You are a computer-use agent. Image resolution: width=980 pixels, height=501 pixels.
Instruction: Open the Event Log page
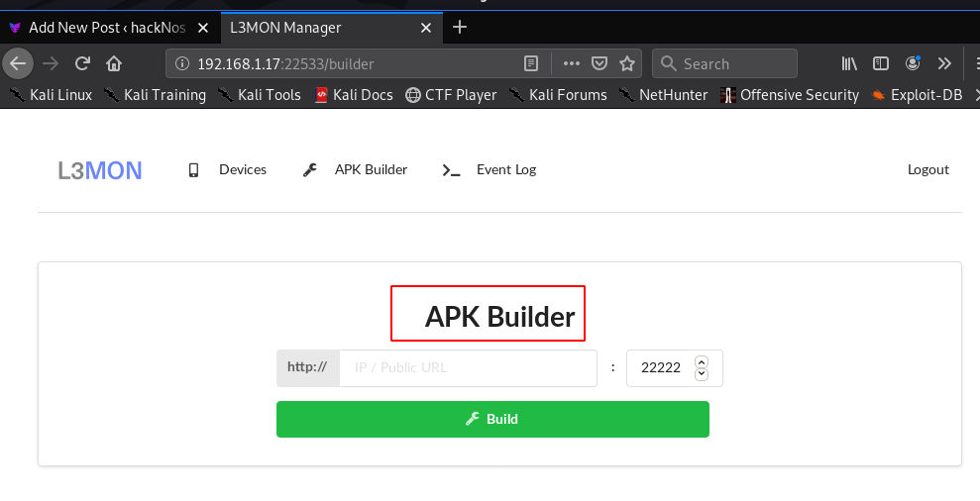pyautogui.click(x=506, y=170)
